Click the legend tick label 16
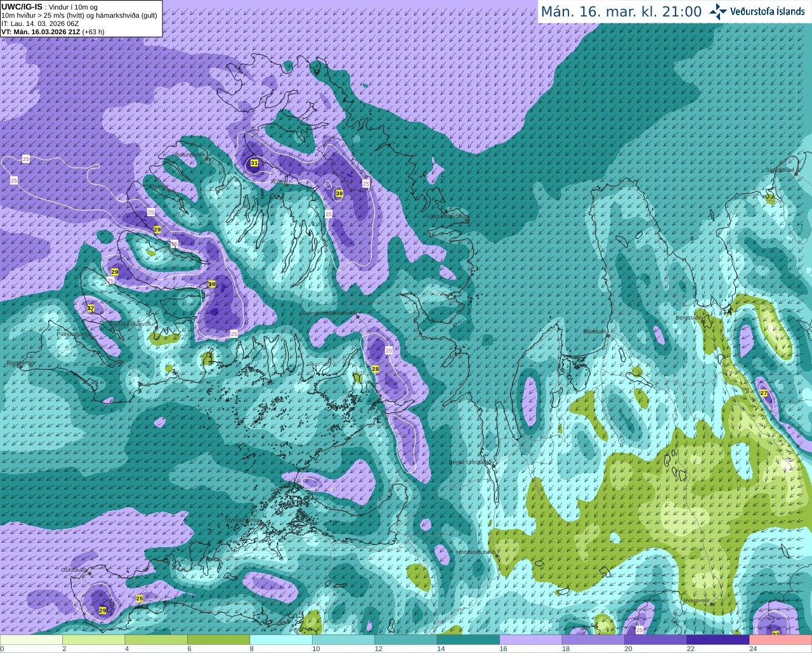 click(x=503, y=649)
